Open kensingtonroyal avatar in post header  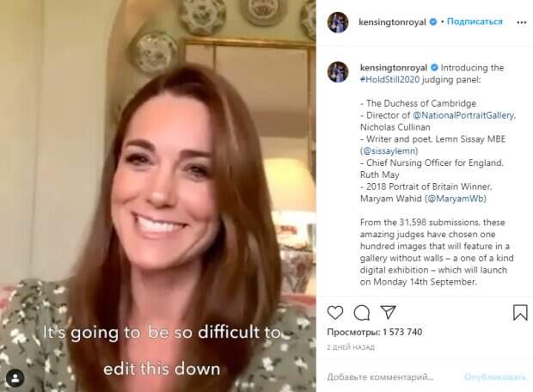pos(338,22)
